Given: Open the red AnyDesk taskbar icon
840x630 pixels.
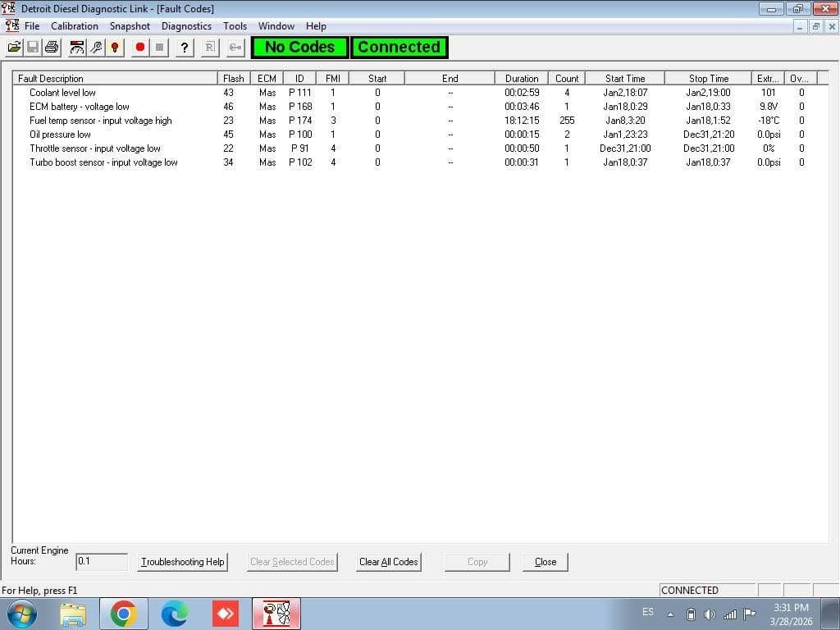Looking at the screenshot, I should tap(226, 614).
